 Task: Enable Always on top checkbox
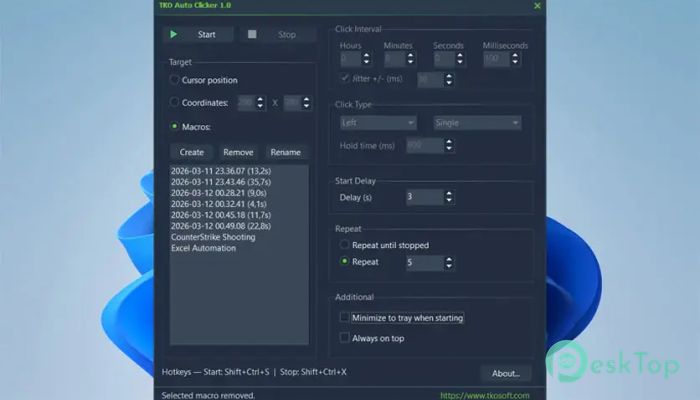click(344, 338)
